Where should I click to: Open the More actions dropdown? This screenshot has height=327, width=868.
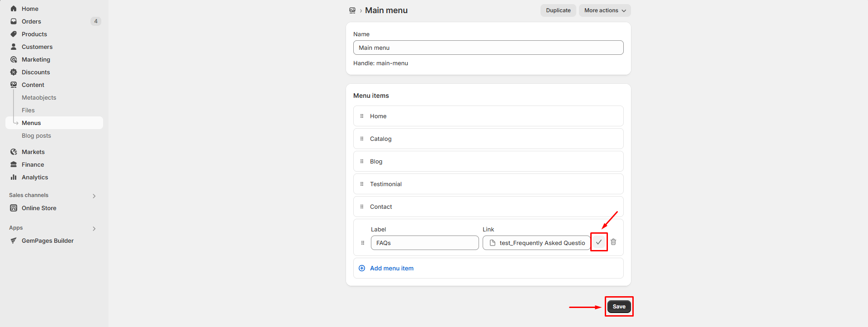coord(604,10)
